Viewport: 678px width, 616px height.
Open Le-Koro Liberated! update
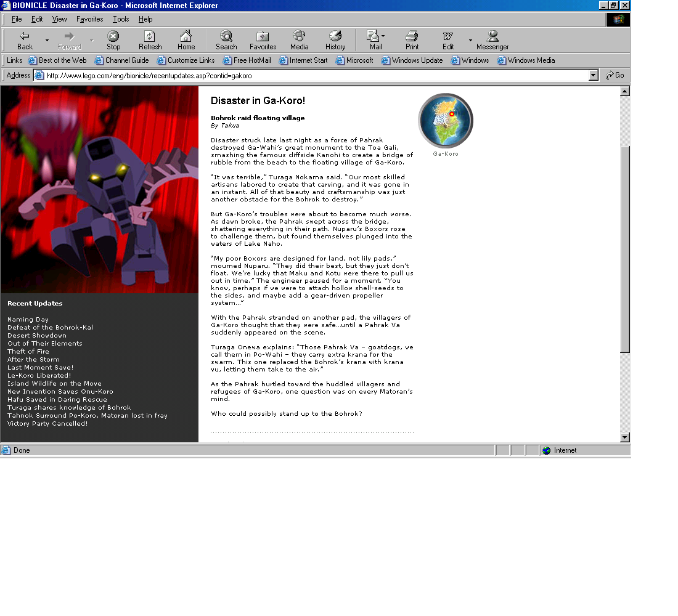[39, 375]
